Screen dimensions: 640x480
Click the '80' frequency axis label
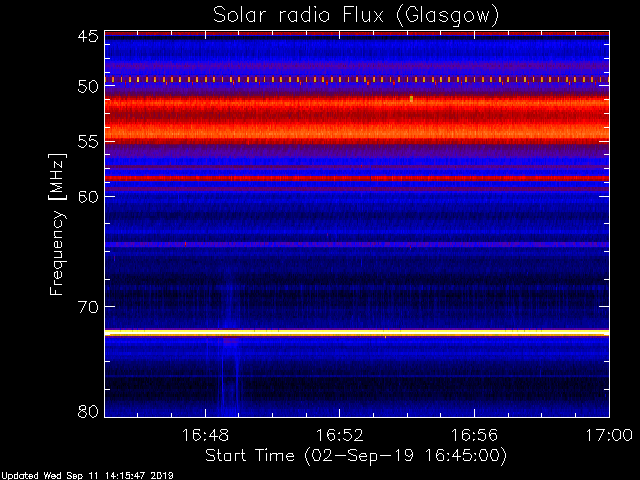[88, 411]
